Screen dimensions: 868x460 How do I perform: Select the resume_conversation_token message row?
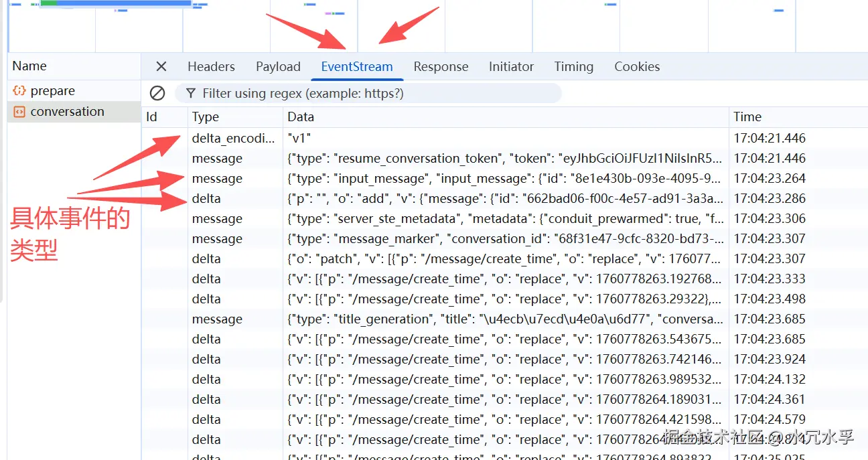point(504,158)
